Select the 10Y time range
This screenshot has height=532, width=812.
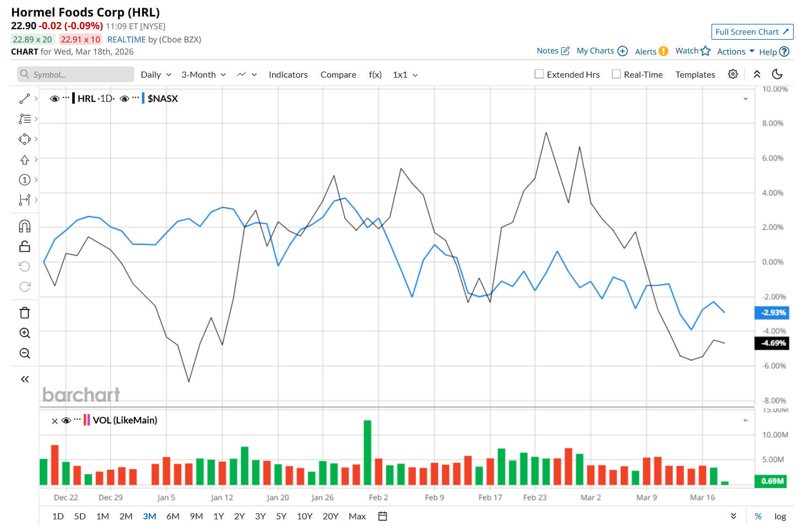point(305,516)
